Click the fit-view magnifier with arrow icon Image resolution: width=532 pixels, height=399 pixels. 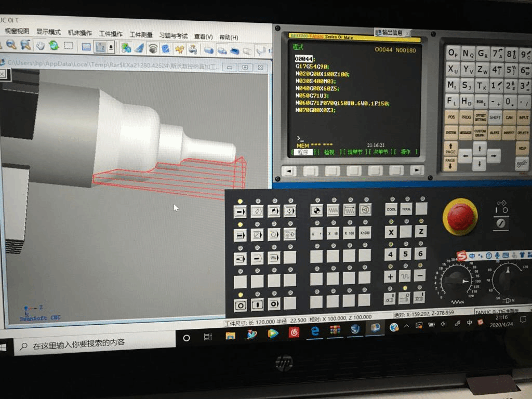(25, 45)
